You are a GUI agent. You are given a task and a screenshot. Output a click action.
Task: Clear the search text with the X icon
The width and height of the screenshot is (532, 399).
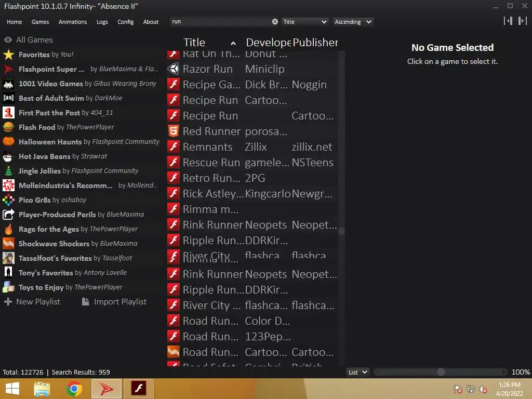(275, 22)
